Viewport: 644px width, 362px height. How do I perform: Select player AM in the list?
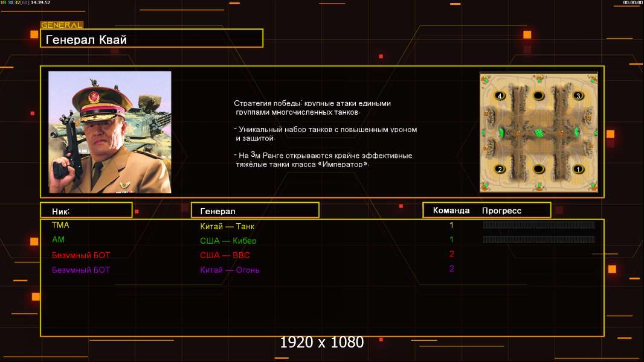[x=59, y=240]
